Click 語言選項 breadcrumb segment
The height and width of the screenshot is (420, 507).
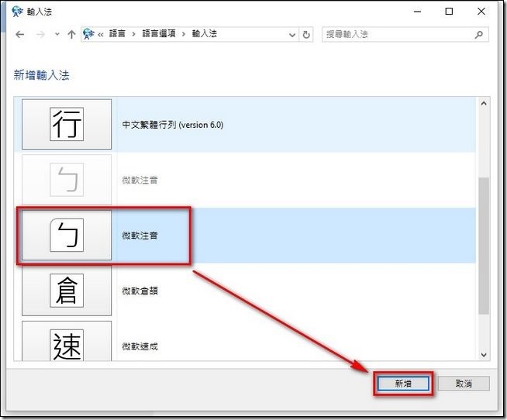(159, 33)
